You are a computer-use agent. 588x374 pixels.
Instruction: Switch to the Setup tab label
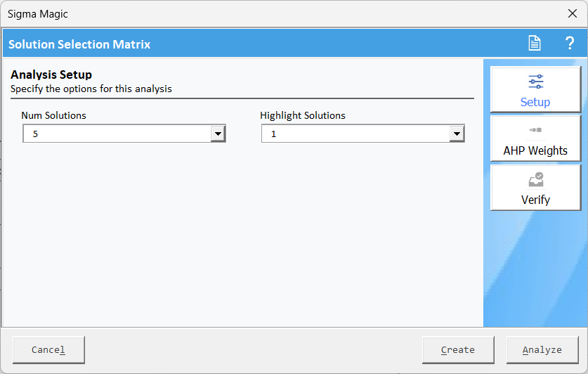pos(535,102)
